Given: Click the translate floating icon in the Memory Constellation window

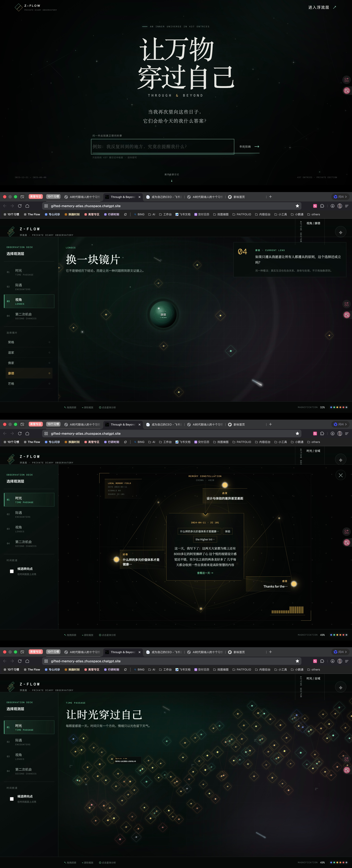Looking at the screenshot, I should tap(347, 542).
